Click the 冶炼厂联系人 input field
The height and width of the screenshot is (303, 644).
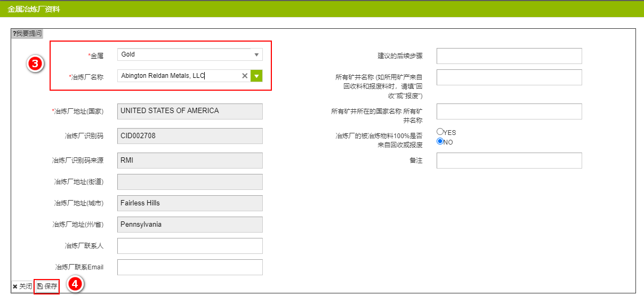[x=190, y=246]
